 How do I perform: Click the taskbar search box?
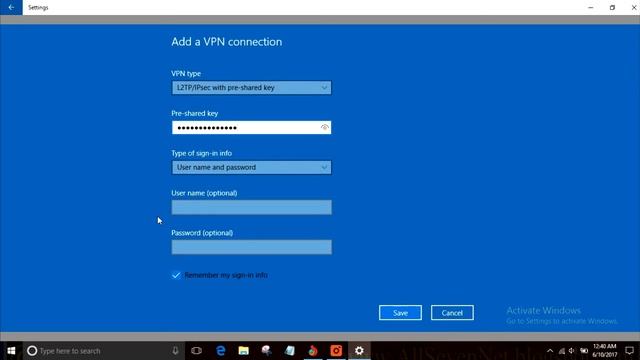click(x=104, y=351)
